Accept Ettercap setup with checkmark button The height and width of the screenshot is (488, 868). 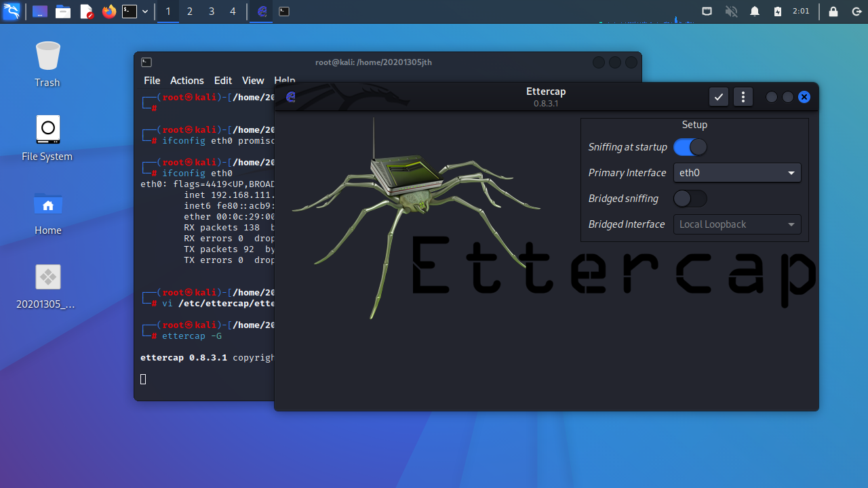(719, 97)
